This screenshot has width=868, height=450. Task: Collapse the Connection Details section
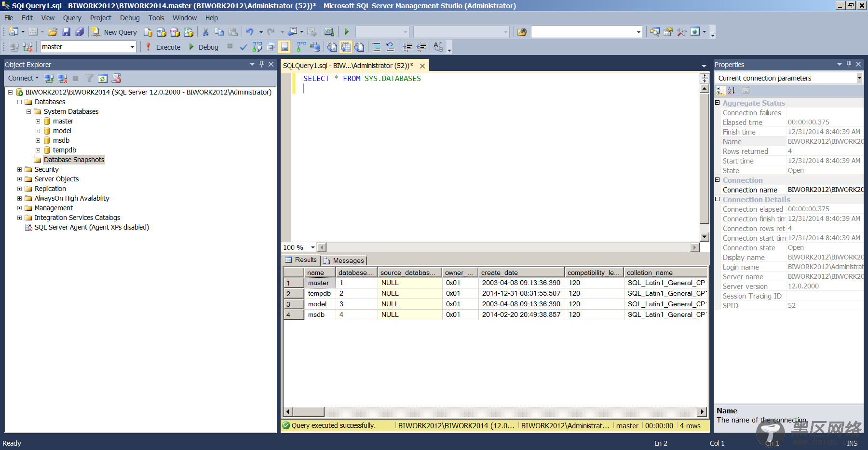coord(718,199)
